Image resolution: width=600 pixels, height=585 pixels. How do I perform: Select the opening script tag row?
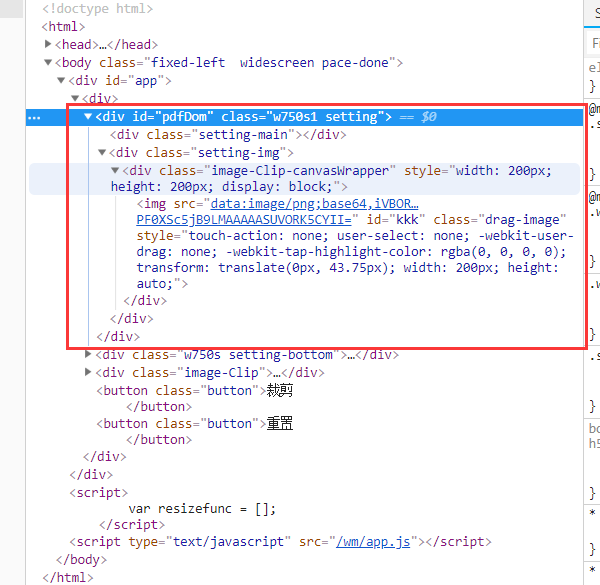pos(98,492)
